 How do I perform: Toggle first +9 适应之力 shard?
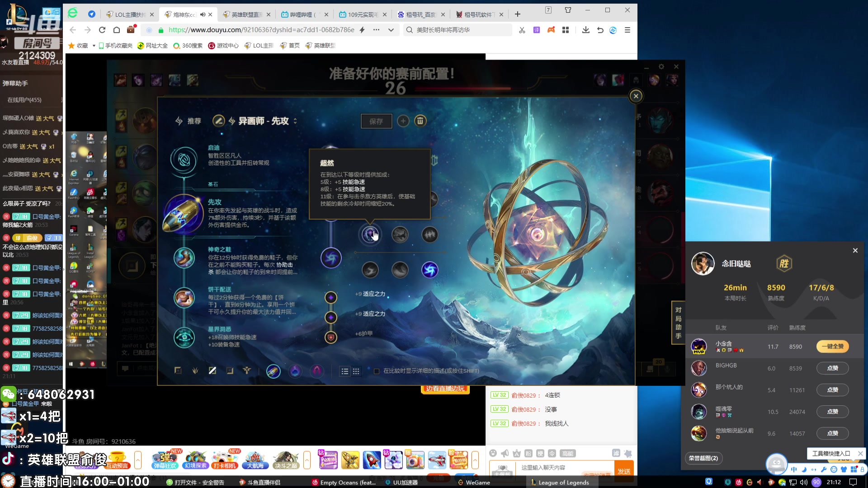tap(331, 297)
